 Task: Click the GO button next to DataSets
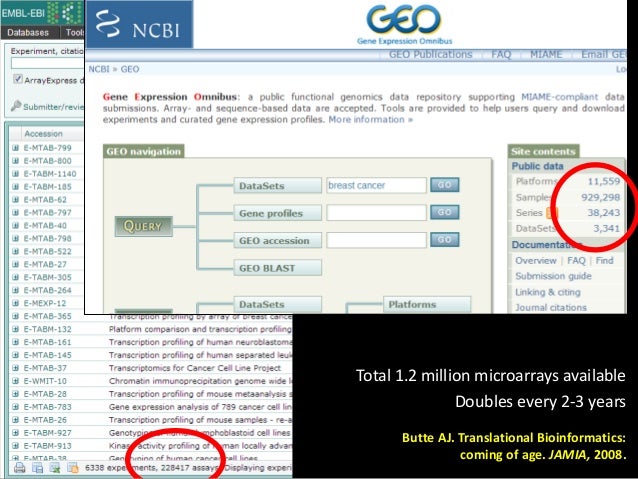445,185
